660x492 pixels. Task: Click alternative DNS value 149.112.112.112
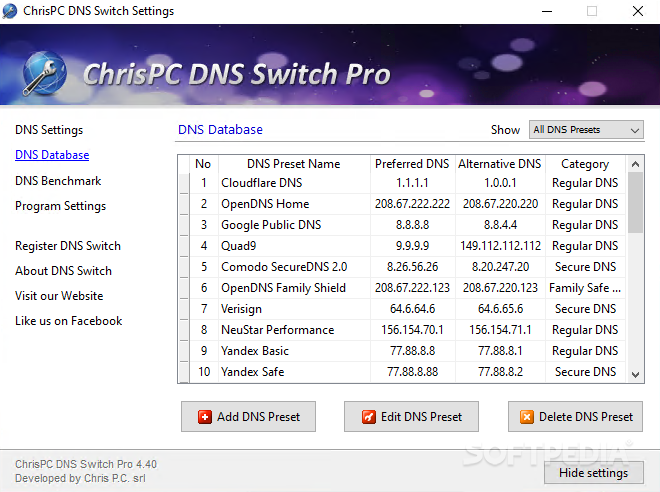[500, 246]
